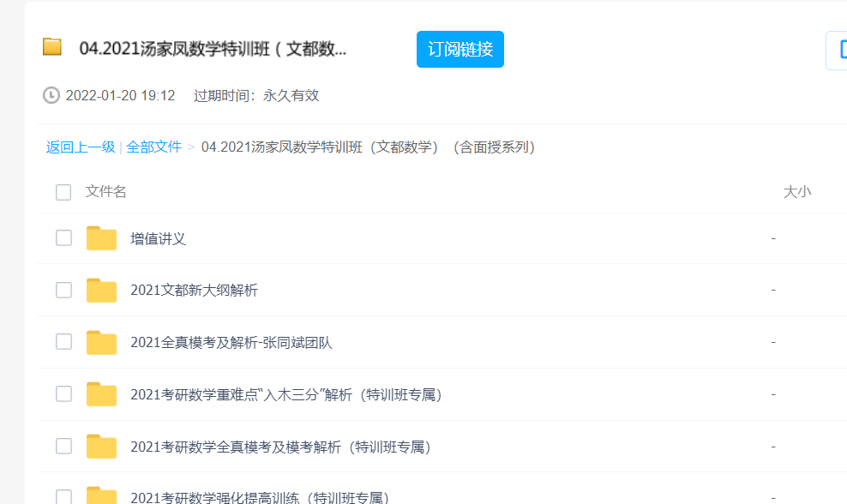This screenshot has height=504, width=847.
Task: Tick checkbox for 2021考研数学强化提高训练 row
Action: click(63, 497)
